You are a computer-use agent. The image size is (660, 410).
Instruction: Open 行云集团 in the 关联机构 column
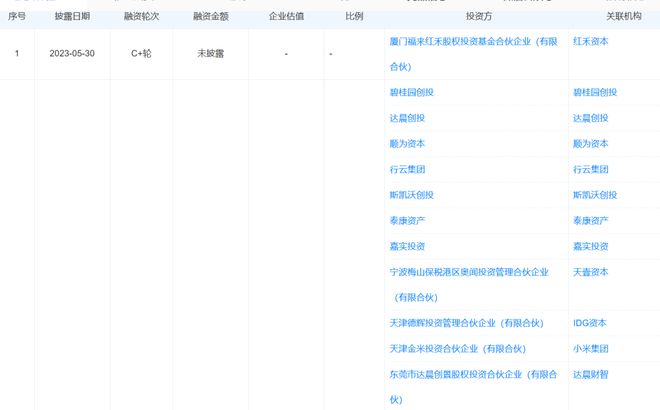click(591, 169)
